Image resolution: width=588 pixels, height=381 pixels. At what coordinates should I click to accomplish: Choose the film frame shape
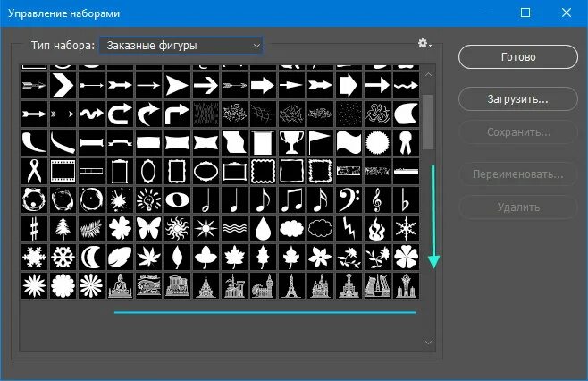tap(63, 171)
